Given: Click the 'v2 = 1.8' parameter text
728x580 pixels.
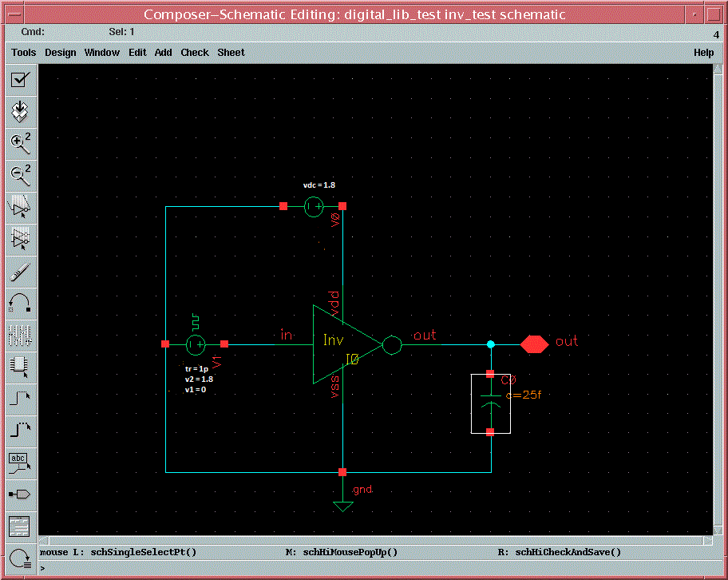Looking at the screenshot, I should coord(199,379).
